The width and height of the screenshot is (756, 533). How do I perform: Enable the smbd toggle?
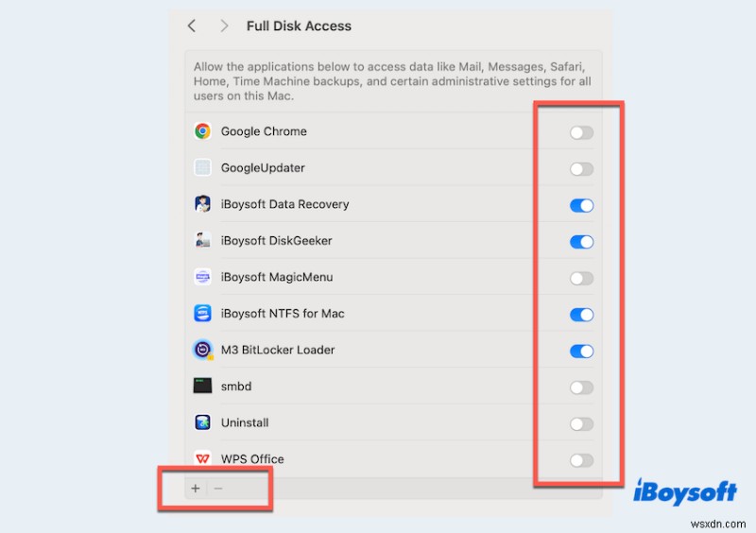[x=581, y=387]
